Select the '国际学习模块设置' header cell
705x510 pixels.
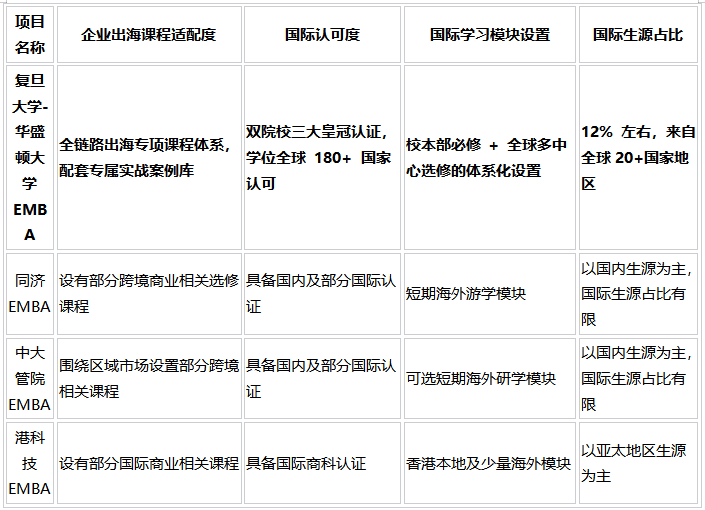point(490,34)
